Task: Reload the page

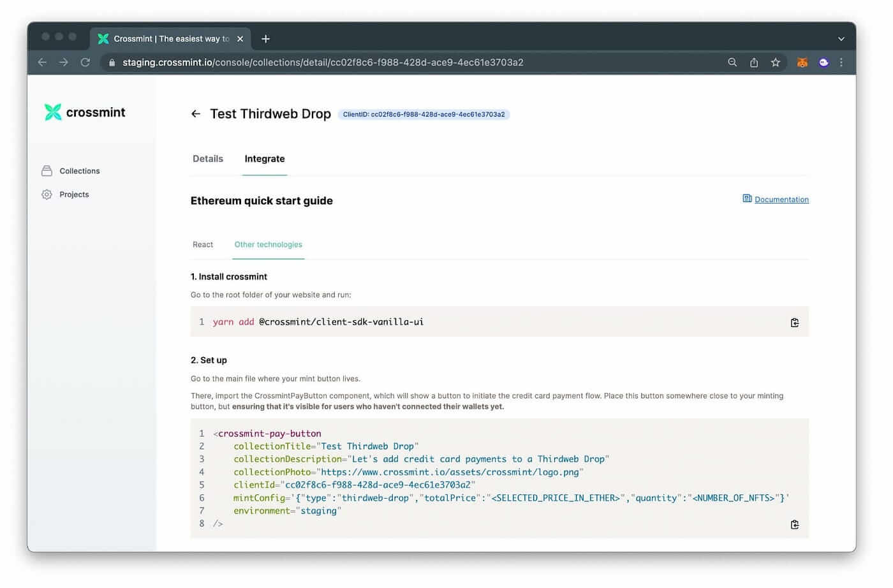Action: tap(85, 62)
